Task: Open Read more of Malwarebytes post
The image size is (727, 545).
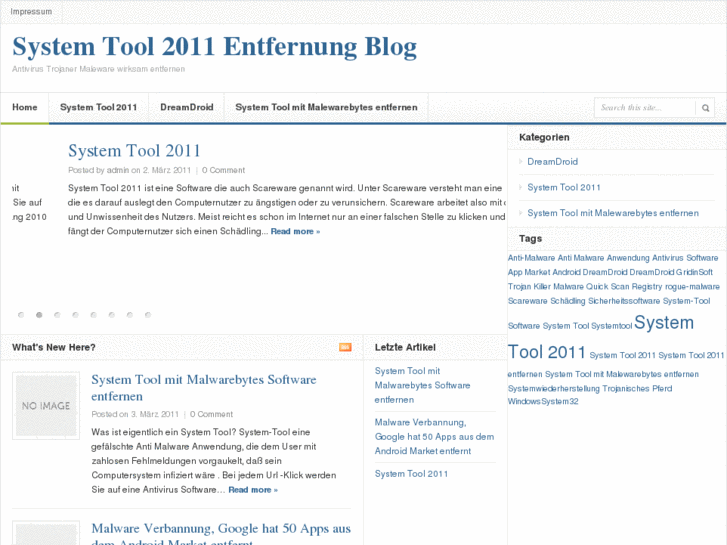Action: 253,490
